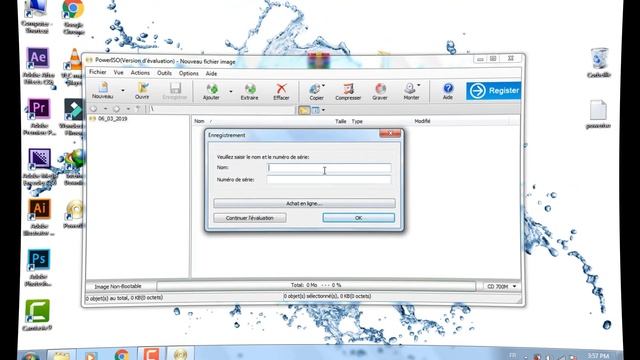Open help via the Aide question icon
This screenshot has height=360, width=640.
(448, 91)
